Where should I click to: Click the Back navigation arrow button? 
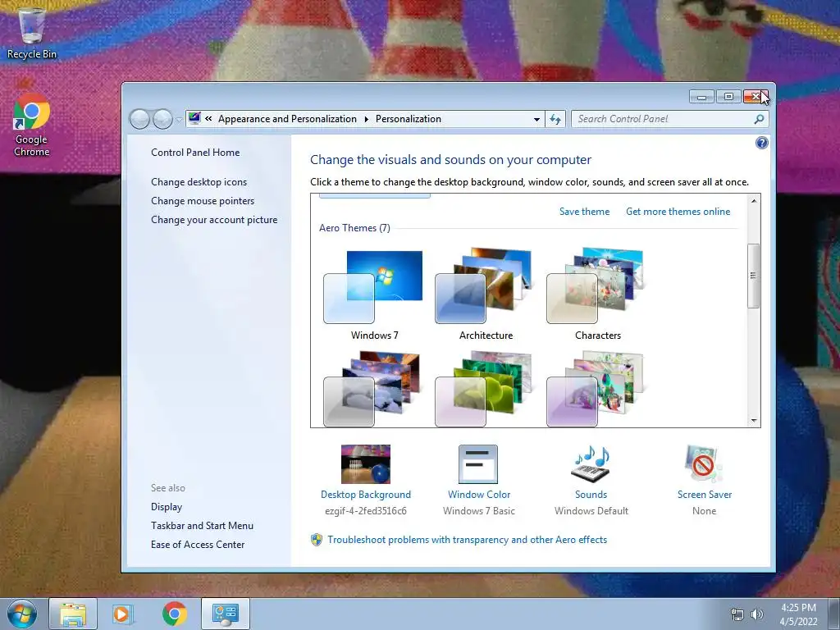(x=139, y=119)
